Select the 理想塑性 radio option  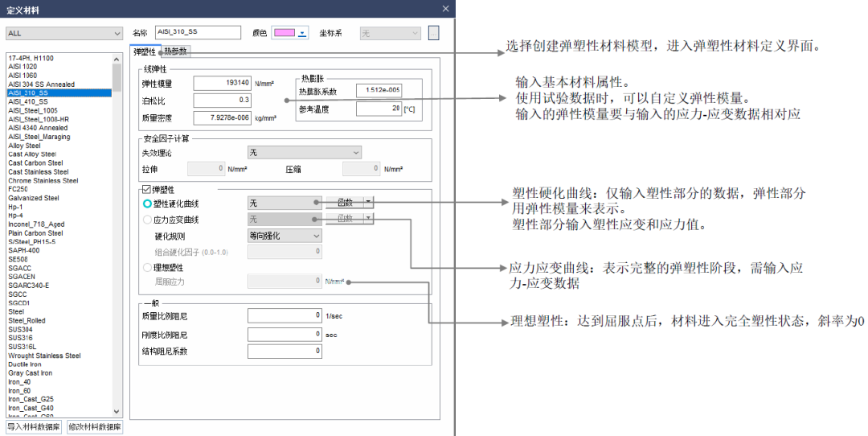point(147,267)
